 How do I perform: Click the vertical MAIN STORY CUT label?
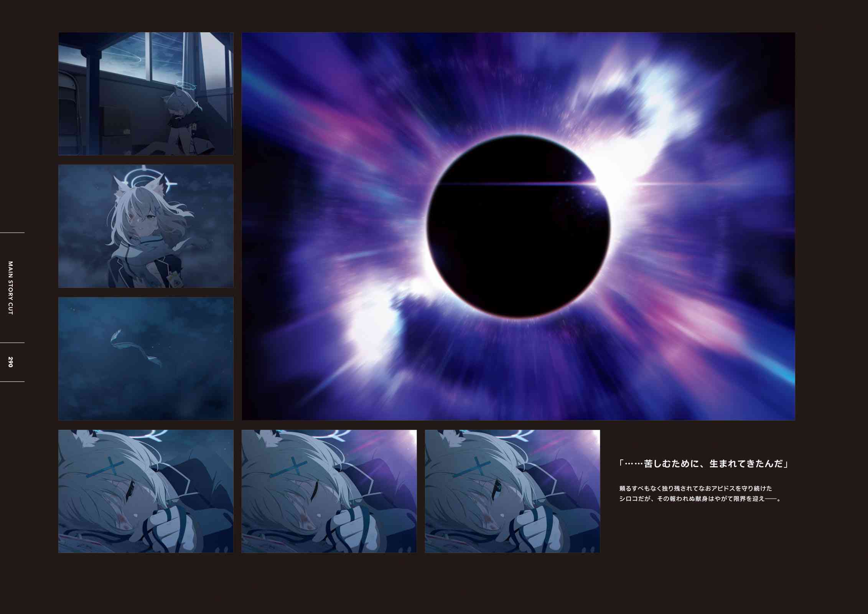(x=11, y=288)
